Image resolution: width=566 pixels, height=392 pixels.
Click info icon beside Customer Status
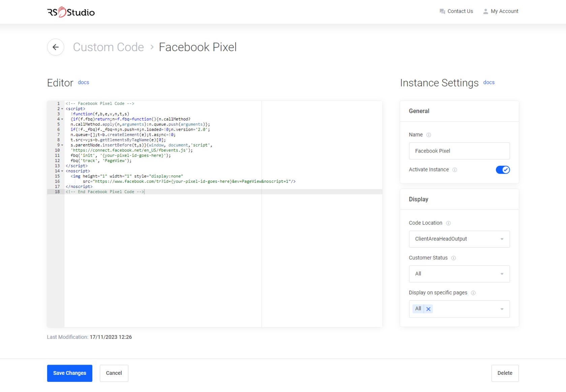[x=453, y=258]
